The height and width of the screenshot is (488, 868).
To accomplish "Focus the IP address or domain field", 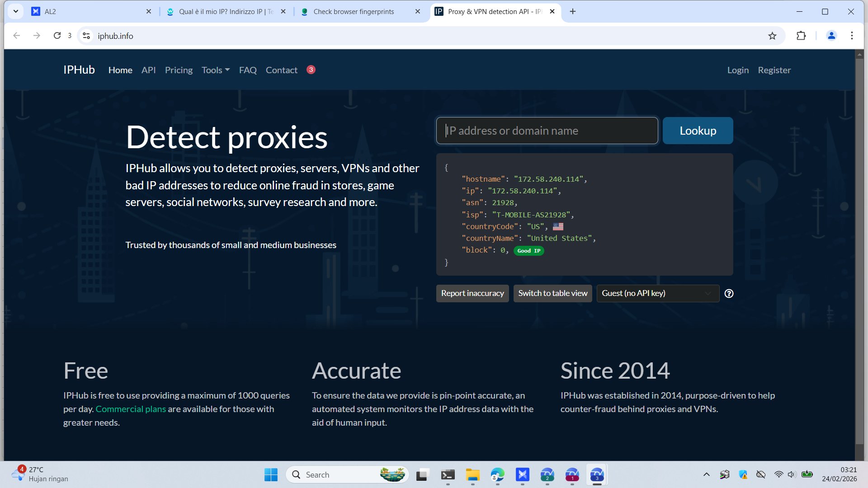I will 547,131.
